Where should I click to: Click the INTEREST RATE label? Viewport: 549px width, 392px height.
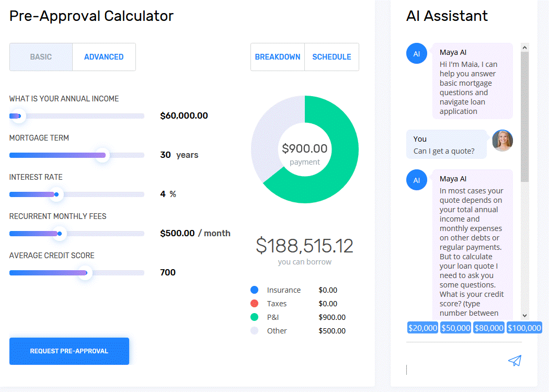(36, 177)
